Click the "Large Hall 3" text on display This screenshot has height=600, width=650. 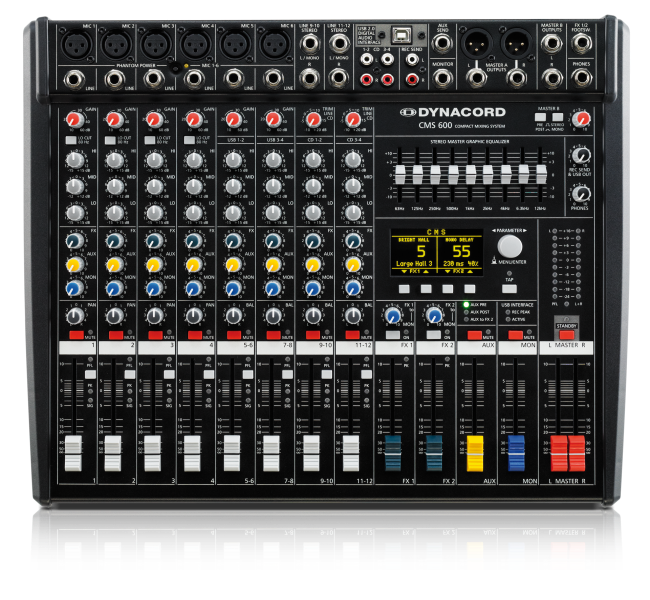pos(414,263)
